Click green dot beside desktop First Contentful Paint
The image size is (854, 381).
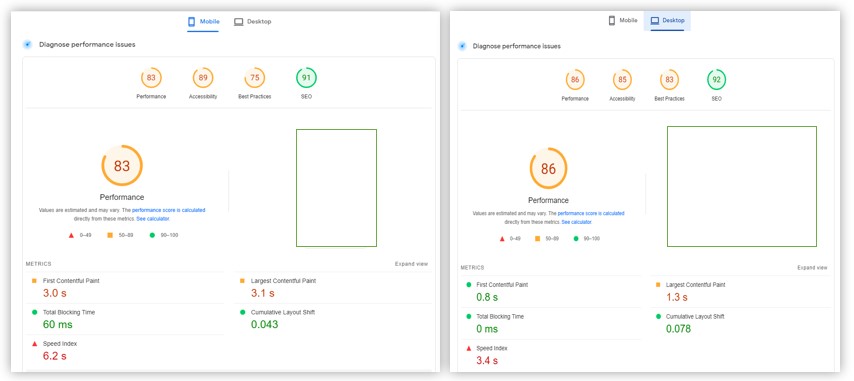468,285
